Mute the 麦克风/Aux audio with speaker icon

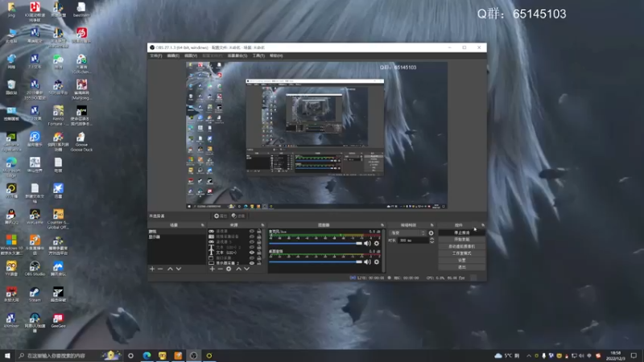point(367,244)
